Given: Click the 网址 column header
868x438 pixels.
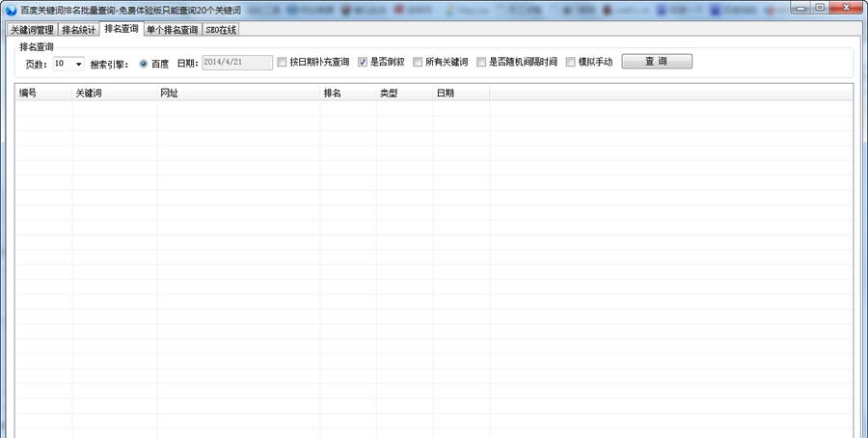Looking at the screenshot, I should [x=238, y=93].
